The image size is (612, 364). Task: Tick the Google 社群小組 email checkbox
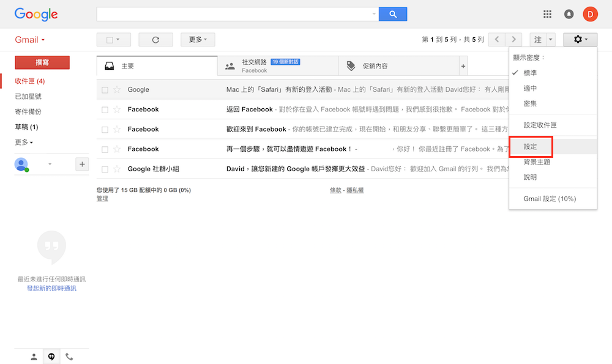[x=105, y=169]
